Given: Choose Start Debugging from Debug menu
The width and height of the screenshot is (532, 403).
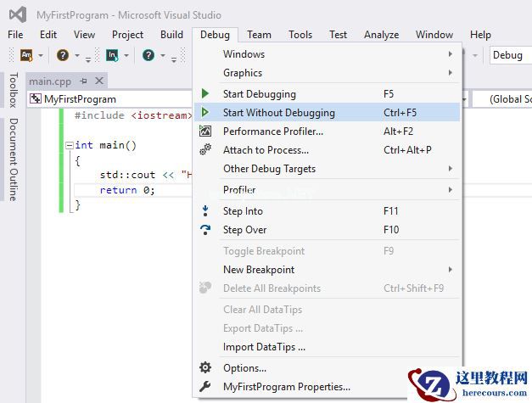Looking at the screenshot, I should 328,93.
